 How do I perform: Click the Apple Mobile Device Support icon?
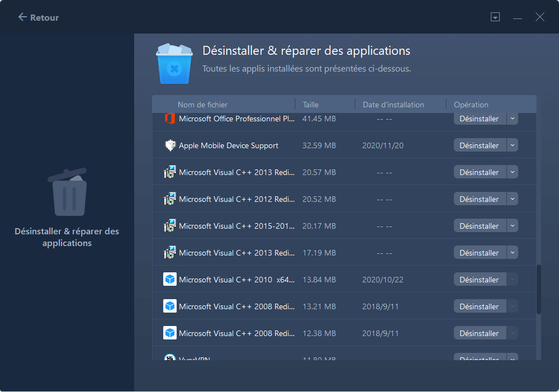point(170,145)
